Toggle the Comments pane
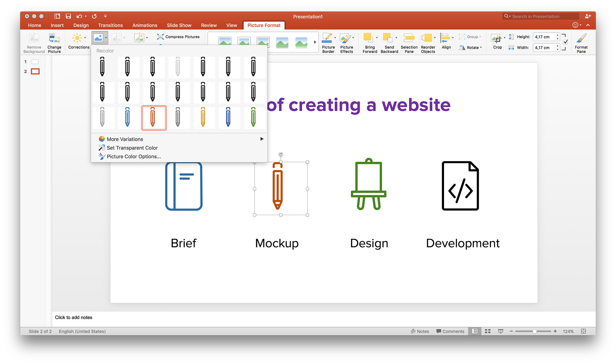This screenshot has width=616, height=364. [450, 331]
